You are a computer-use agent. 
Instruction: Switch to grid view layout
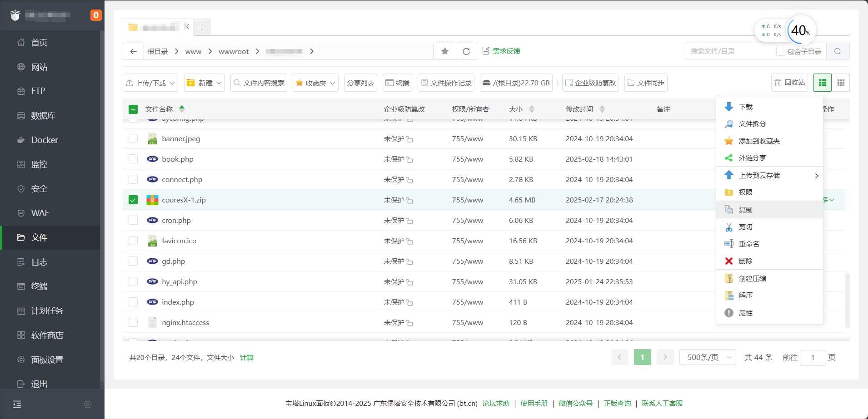coord(841,83)
